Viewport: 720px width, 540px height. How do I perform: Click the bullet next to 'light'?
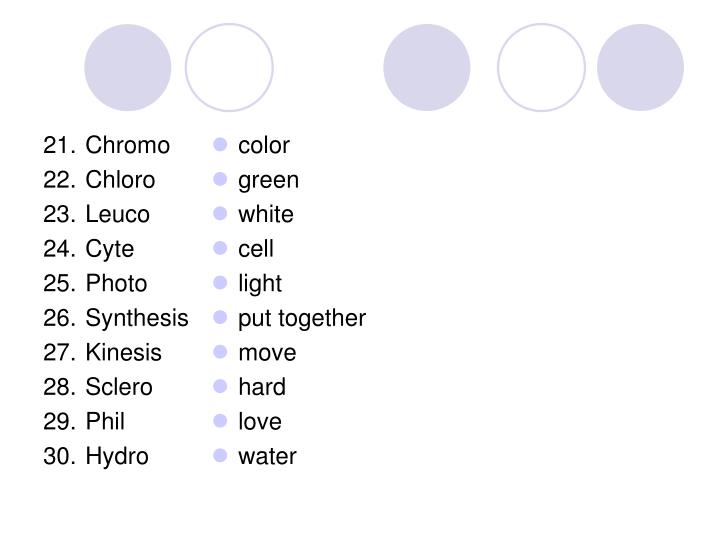(220, 283)
